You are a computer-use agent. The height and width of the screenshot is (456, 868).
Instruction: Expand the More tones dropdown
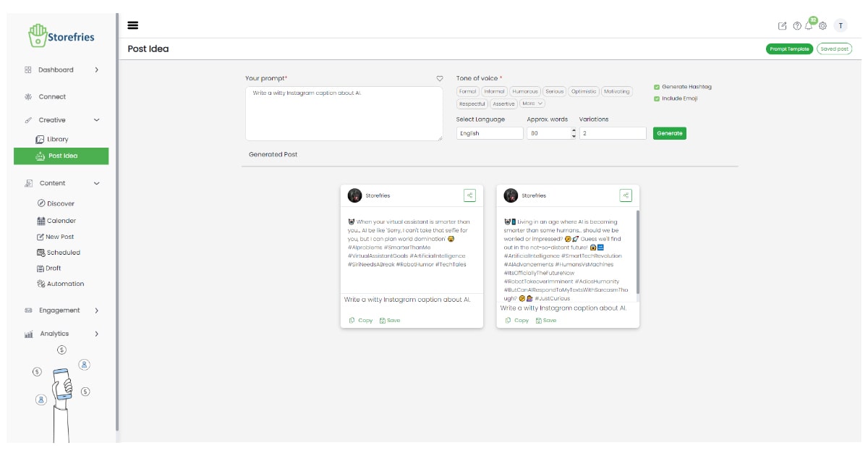pyautogui.click(x=532, y=104)
